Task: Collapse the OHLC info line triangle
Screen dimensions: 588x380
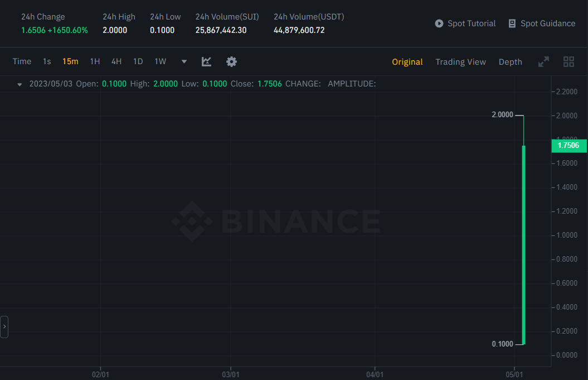Action: (x=20, y=84)
